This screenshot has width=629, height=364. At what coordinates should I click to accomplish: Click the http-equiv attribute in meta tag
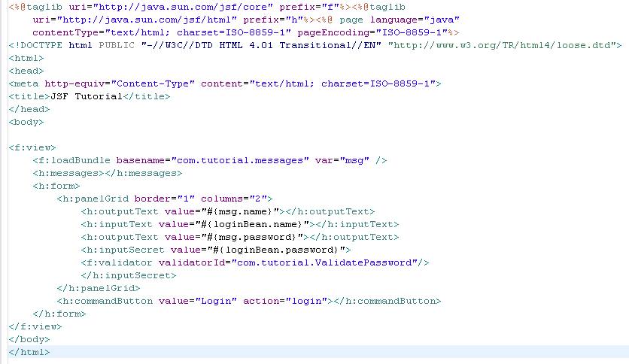coord(74,84)
